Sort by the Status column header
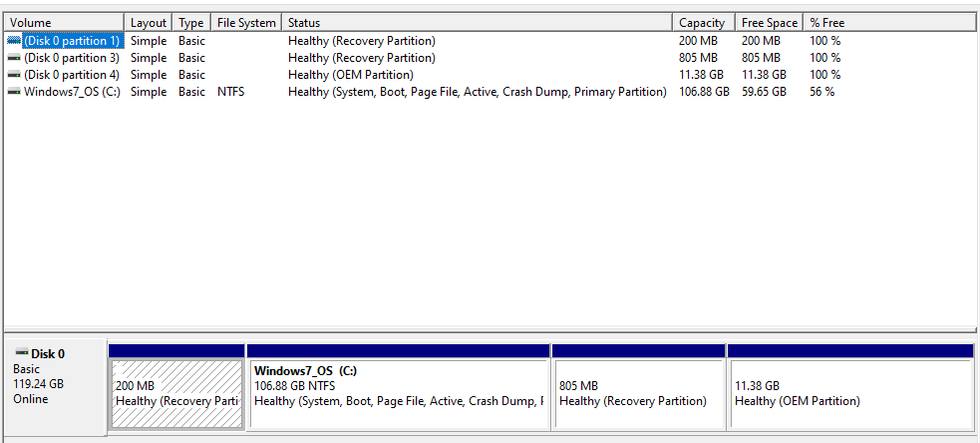This screenshot has width=980, height=443. (x=478, y=23)
